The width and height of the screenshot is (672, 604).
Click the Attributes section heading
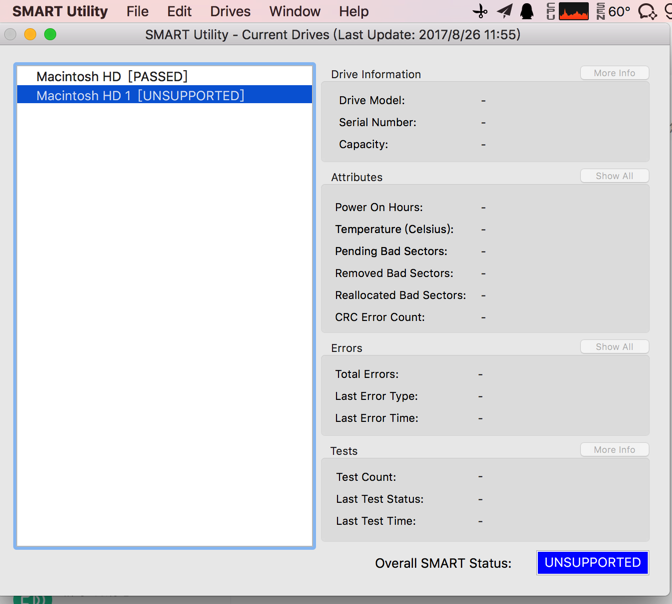point(357,177)
